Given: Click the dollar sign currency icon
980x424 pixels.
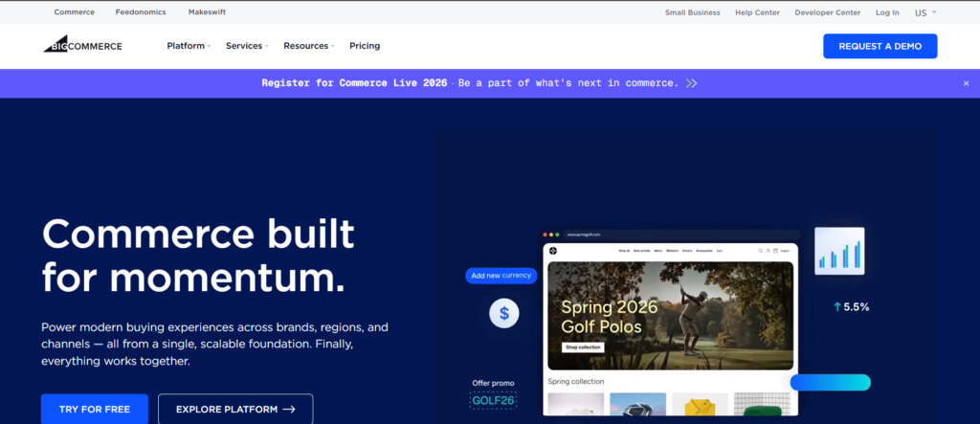Looking at the screenshot, I should coord(503,313).
